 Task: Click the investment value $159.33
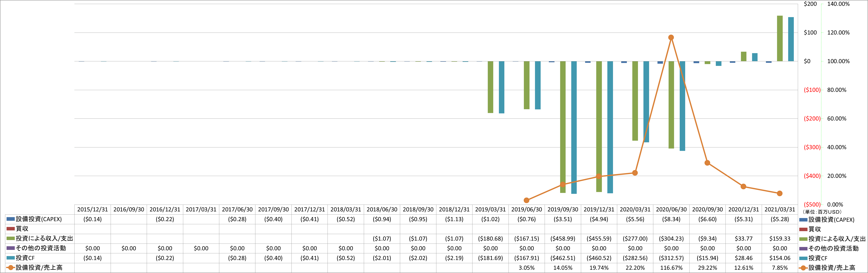(780, 239)
